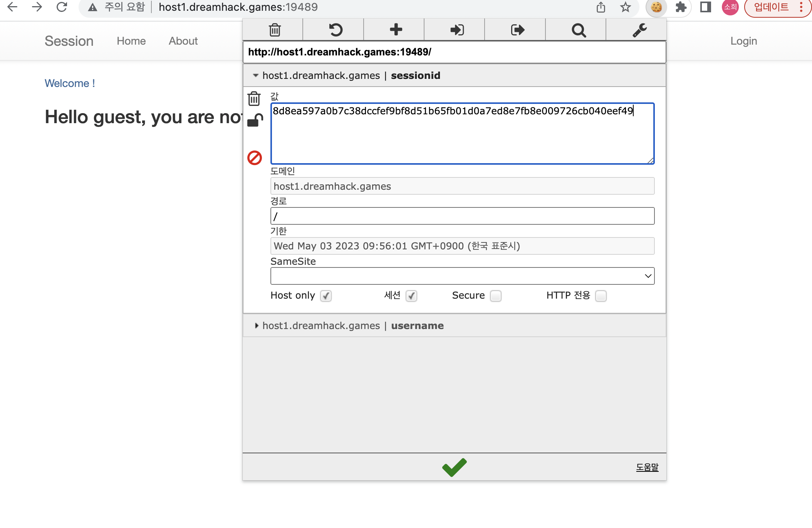Click the reset/undo arrow icon in toolbar
Screen dimensions: 812x528
pos(335,30)
